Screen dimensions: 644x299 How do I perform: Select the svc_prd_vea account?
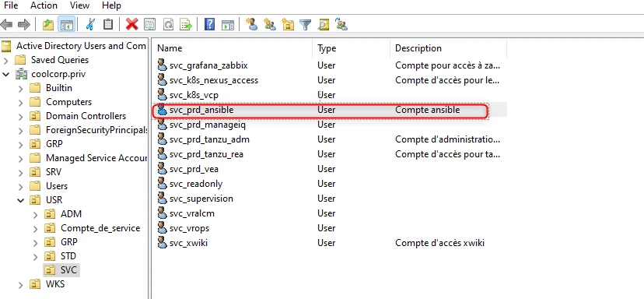(194, 169)
